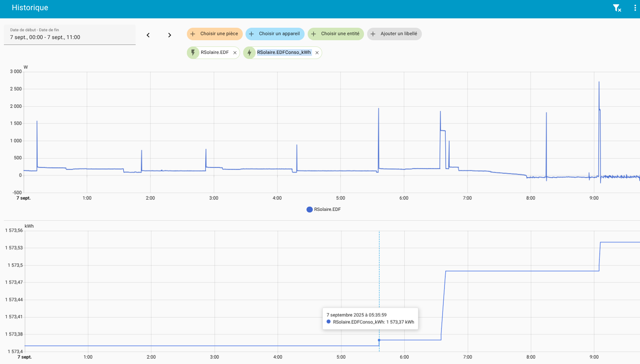Click the RSolaire.EDFConso_kWh chip lightning icon
Screen dimensions: 640x364
(249, 53)
